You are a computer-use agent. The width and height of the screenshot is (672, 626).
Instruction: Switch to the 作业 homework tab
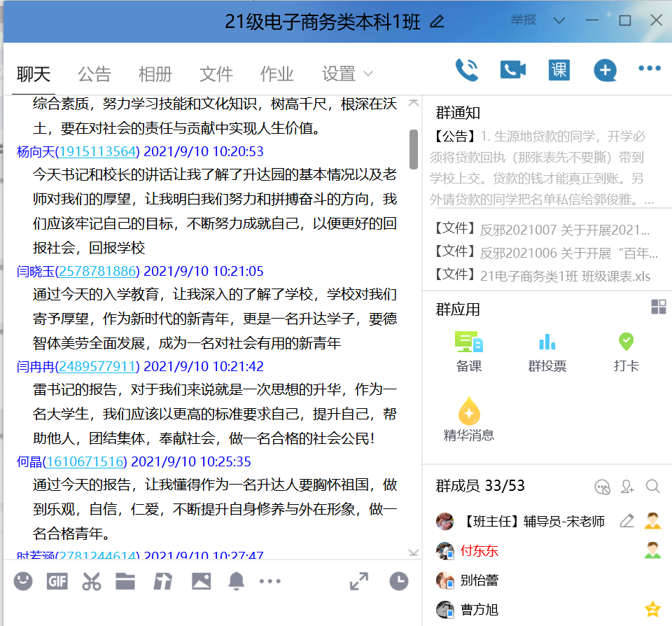coord(276,74)
